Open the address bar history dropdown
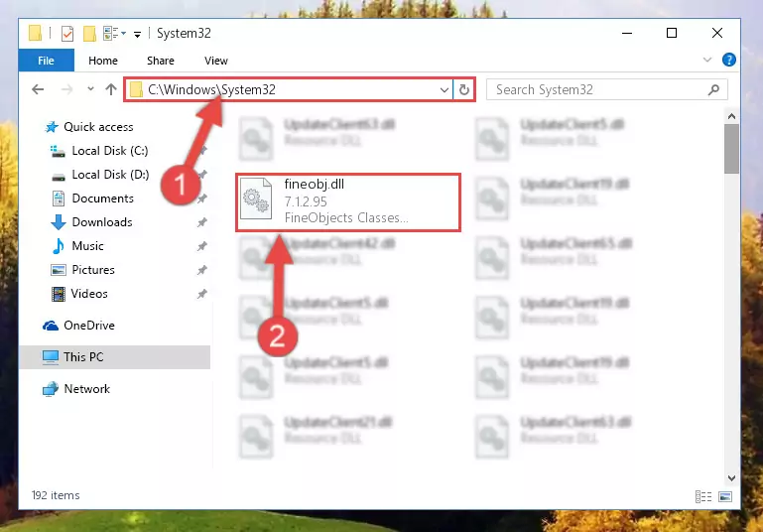This screenshot has height=532, width=763. pyautogui.click(x=444, y=90)
